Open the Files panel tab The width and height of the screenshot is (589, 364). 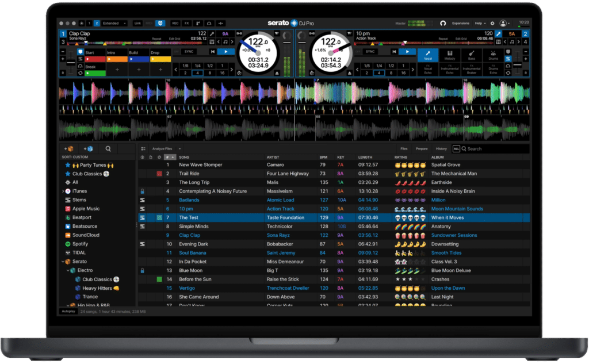click(404, 149)
